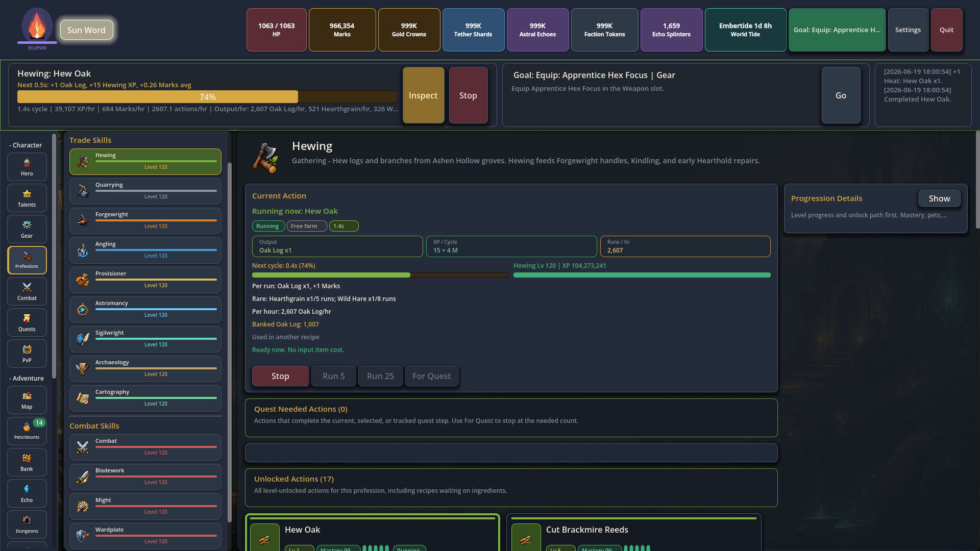Collapse the Adventure sidebar section
Image resolution: width=980 pixels, height=551 pixels.
[x=27, y=378]
